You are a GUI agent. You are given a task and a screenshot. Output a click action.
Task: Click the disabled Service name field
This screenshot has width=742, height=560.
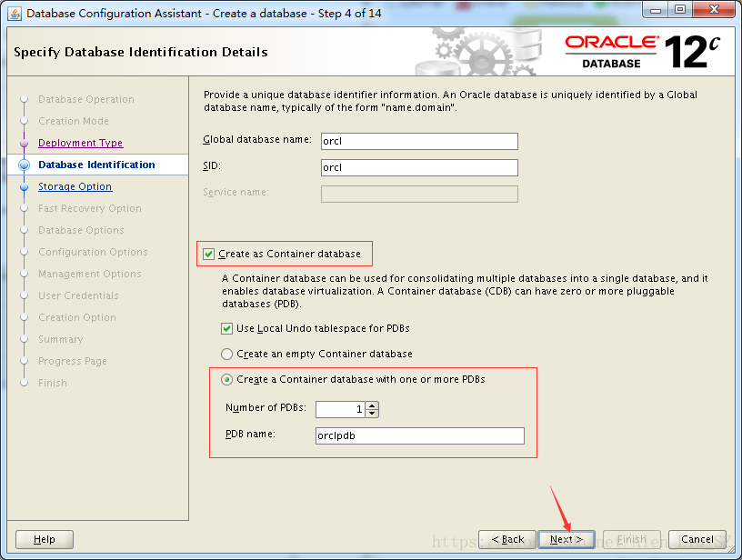pos(419,194)
